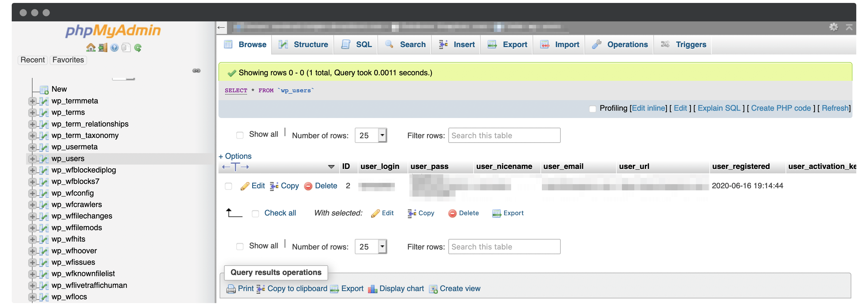Open the top Number of rows dropdown

pyautogui.click(x=371, y=135)
